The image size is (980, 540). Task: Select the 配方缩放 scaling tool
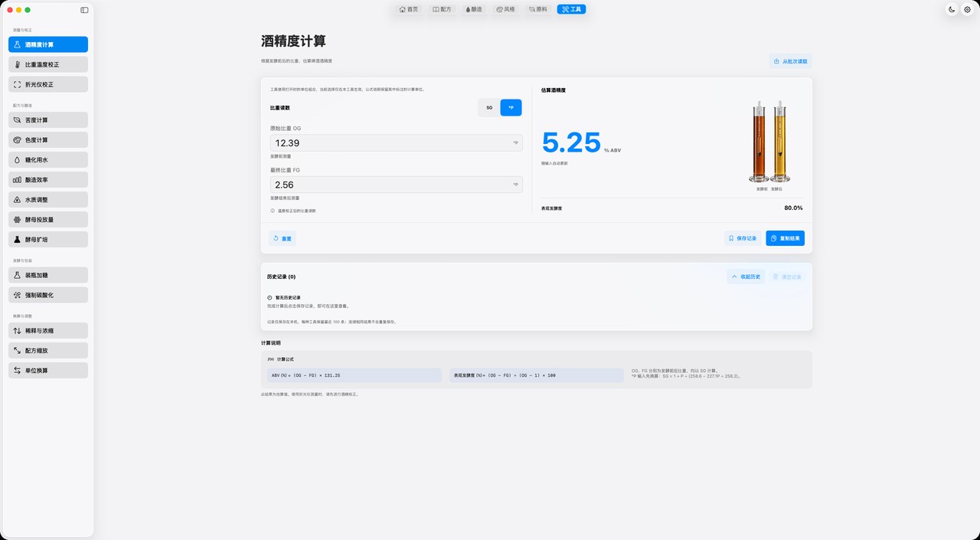click(48, 350)
